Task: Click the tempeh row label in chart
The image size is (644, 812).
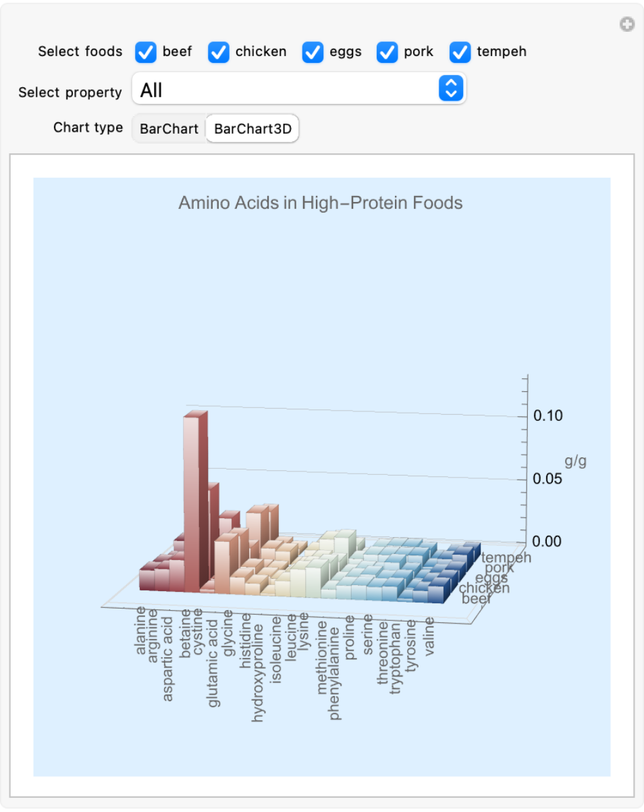Action: [x=506, y=558]
